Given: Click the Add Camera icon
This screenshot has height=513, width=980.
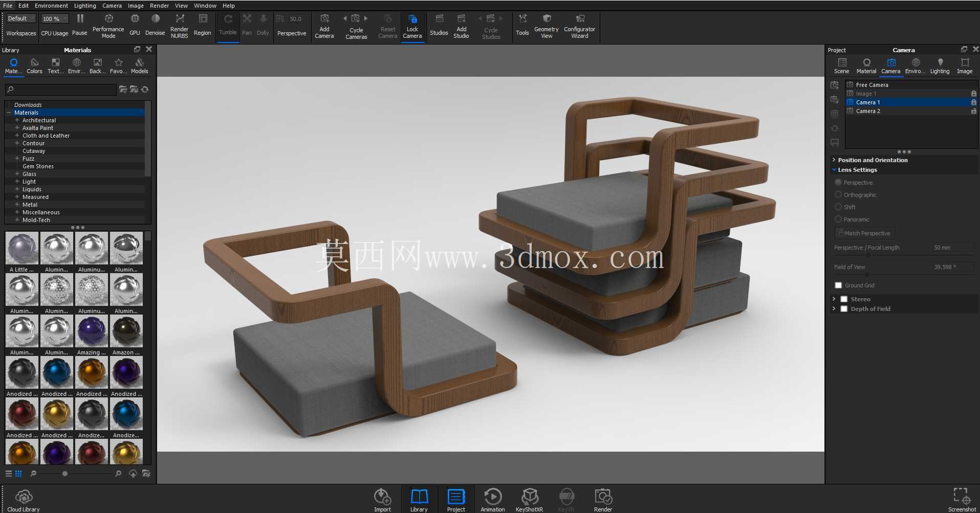Looking at the screenshot, I should click(324, 19).
